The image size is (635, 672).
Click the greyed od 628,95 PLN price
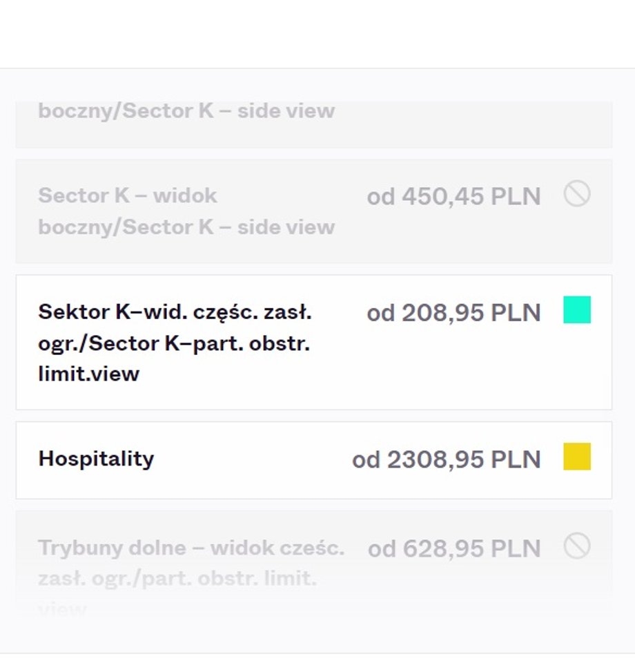(454, 549)
